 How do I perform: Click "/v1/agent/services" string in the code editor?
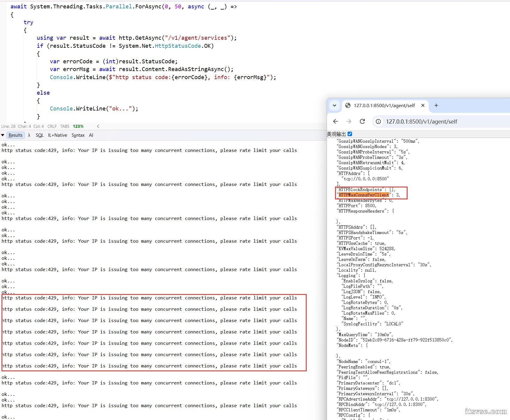[197, 38]
